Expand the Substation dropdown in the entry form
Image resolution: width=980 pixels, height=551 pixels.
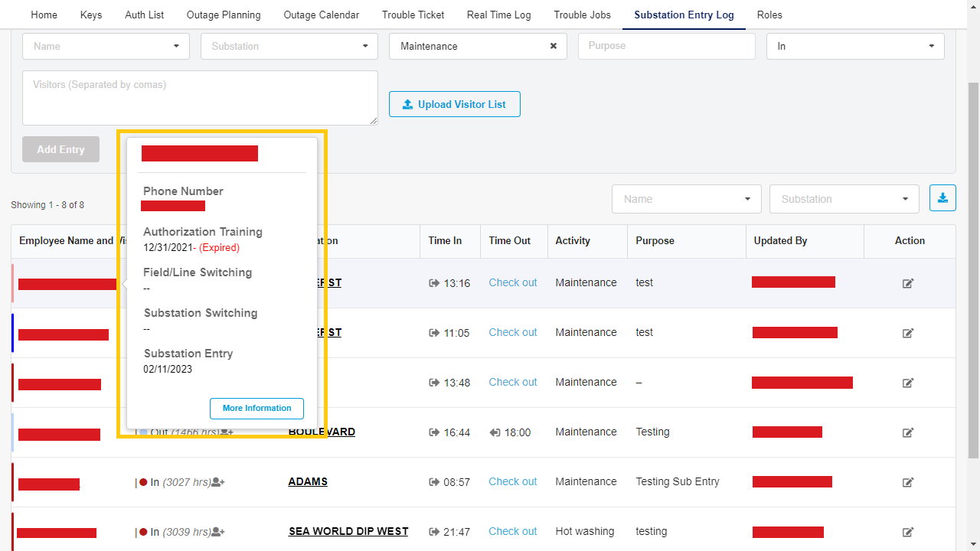pos(289,46)
